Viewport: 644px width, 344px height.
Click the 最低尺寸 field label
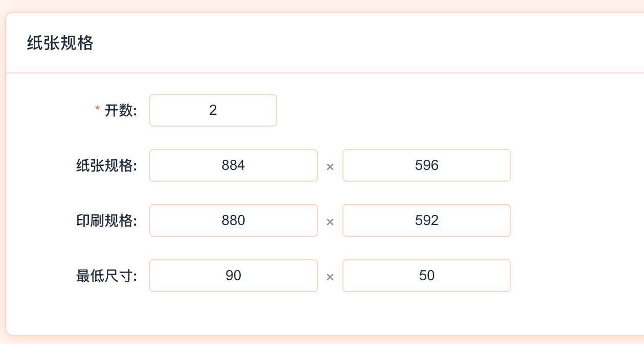(106, 276)
